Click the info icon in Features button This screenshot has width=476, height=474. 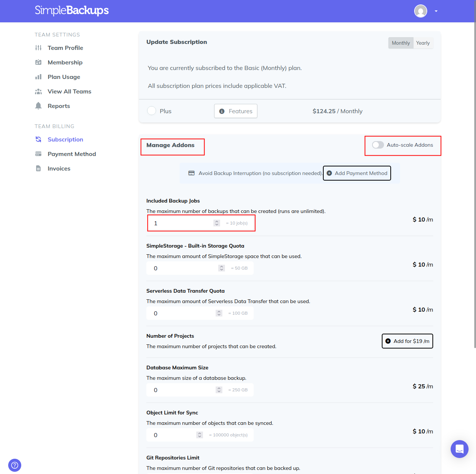(222, 111)
